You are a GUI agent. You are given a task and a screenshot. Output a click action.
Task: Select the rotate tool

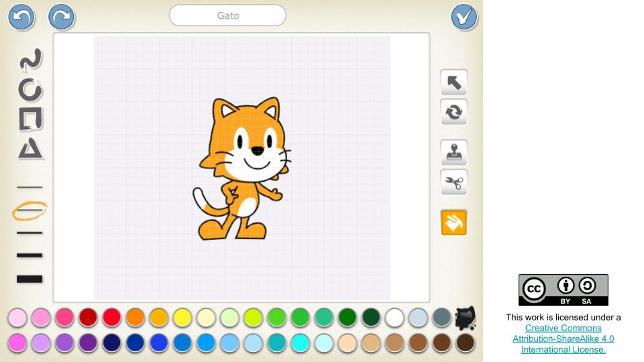pos(454,112)
